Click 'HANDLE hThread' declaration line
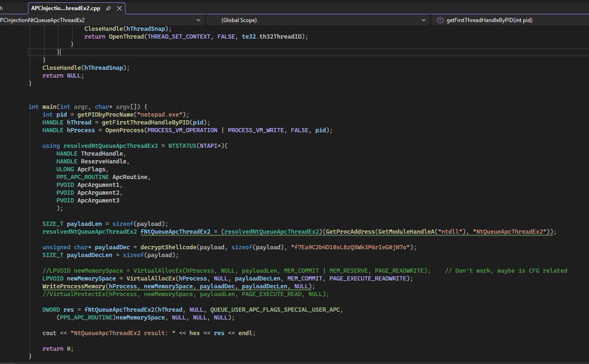589x364 pixels. point(126,123)
